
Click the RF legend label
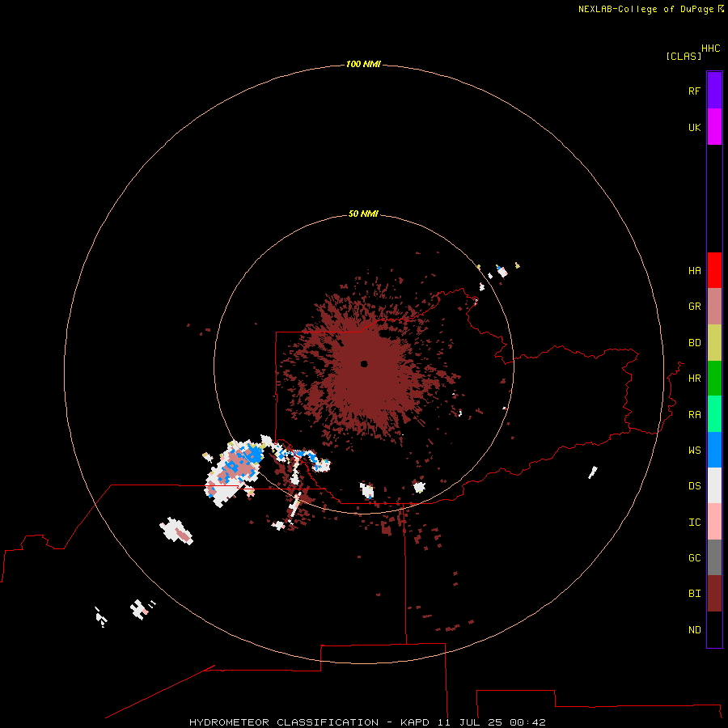[x=694, y=91]
